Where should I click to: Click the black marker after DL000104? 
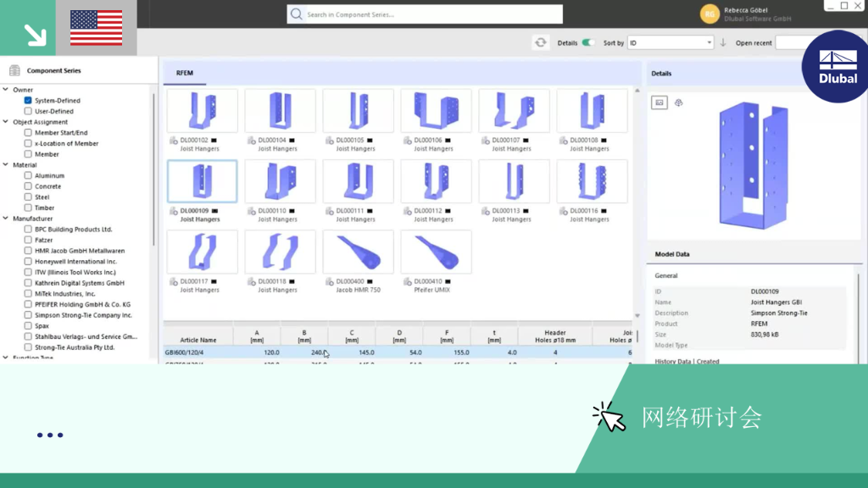[292, 141]
